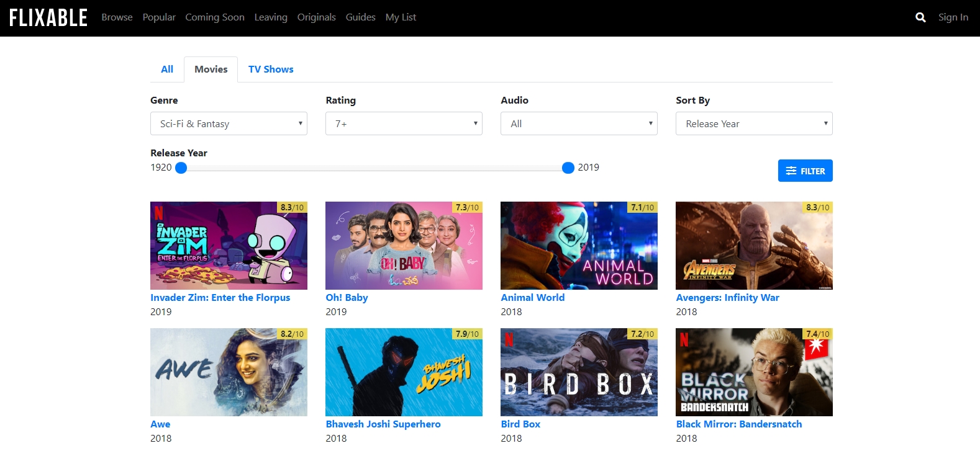Open Guides in the navigation bar
This screenshot has width=980, height=451.
(360, 17)
